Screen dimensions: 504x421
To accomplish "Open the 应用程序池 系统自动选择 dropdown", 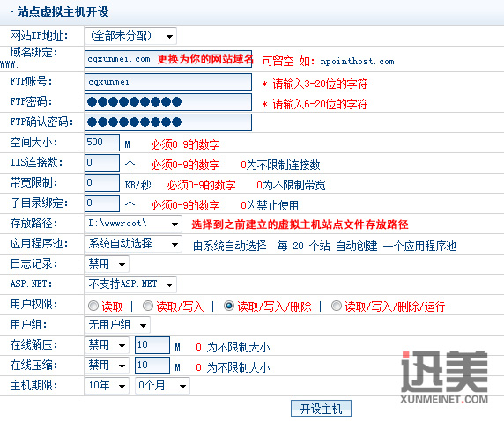I will 133,244.
